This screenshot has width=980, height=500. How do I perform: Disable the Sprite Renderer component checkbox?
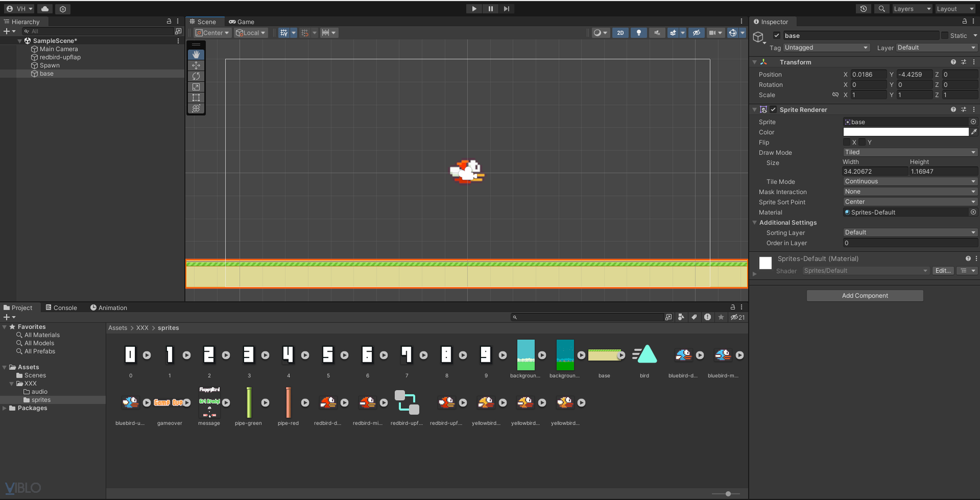(773, 110)
